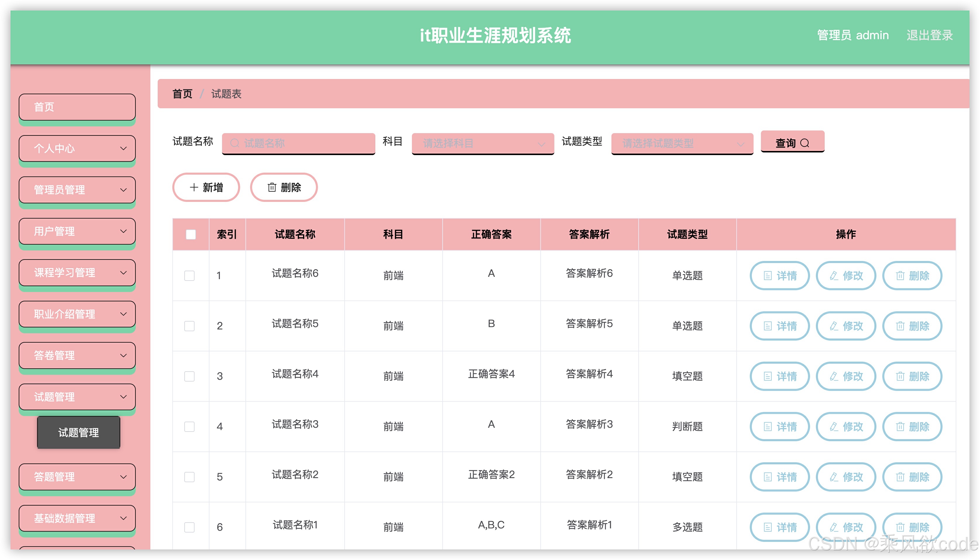Click the trash icon on the bulk 删除 button
Viewport: 980px width, 560px height.
click(x=272, y=187)
